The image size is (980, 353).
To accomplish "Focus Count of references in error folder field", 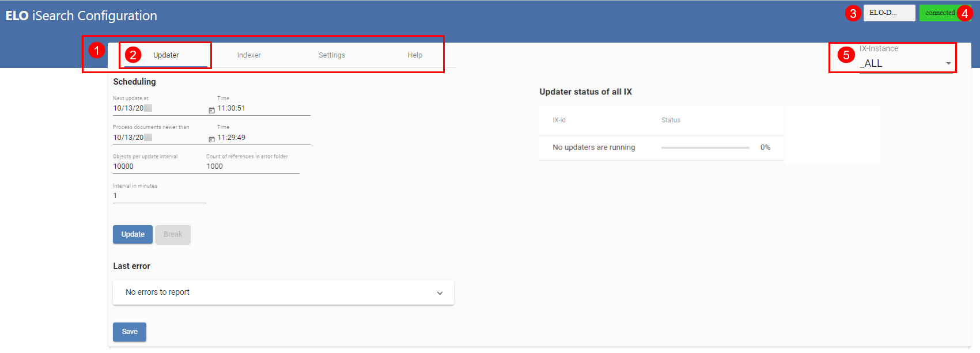I will pyautogui.click(x=253, y=166).
